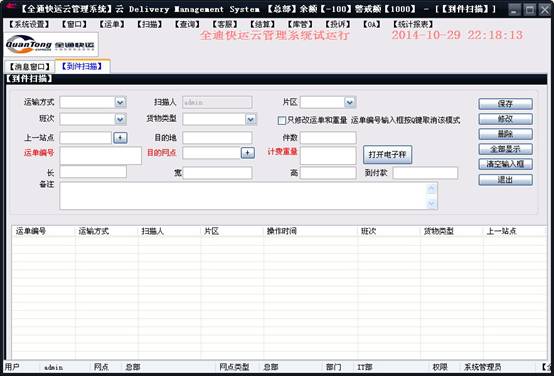Click the 到付款 input field
This screenshot has height=376, width=554.
click(x=425, y=173)
